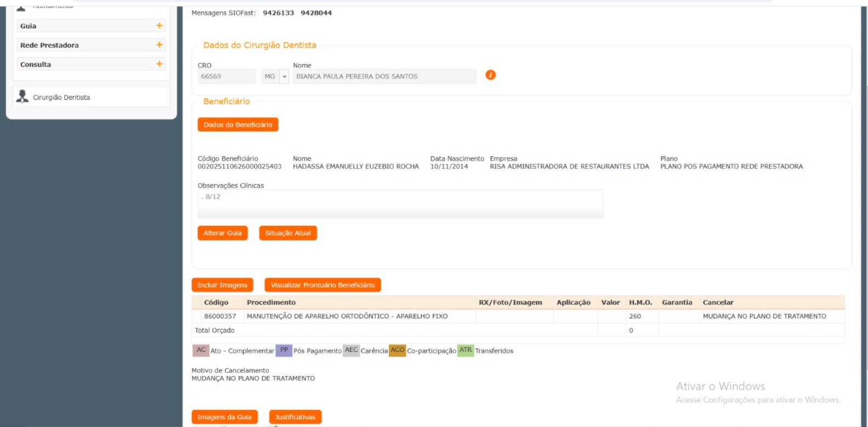The width and height of the screenshot is (868, 427).
Task: Click birth date 10/11/2014
Action: pos(449,167)
